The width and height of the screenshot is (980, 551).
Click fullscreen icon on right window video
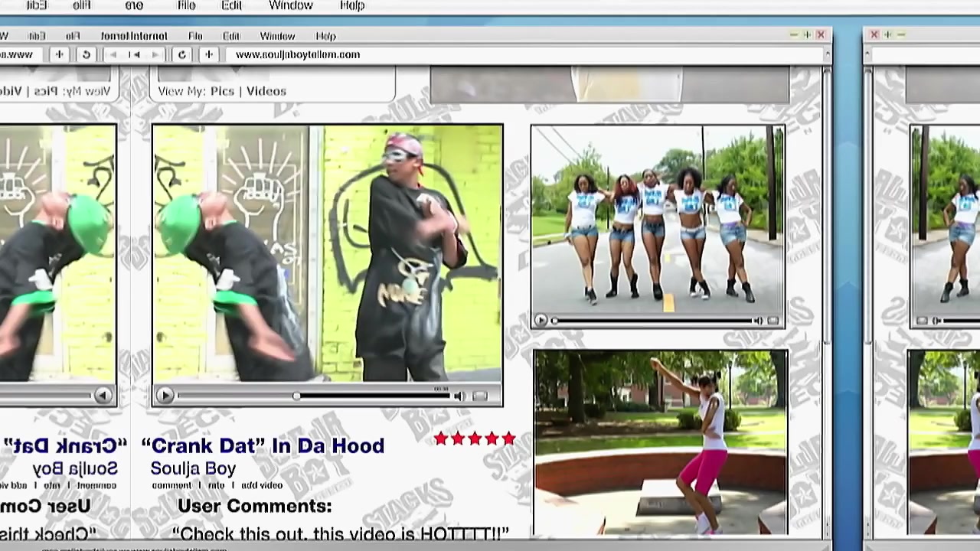pyautogui.click(x=923, y=321)
